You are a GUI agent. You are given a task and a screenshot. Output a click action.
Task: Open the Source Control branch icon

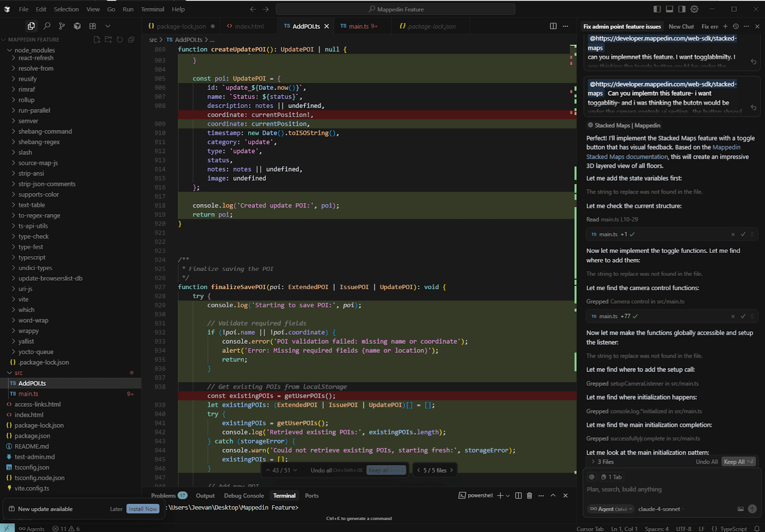(x=62, y=26)
